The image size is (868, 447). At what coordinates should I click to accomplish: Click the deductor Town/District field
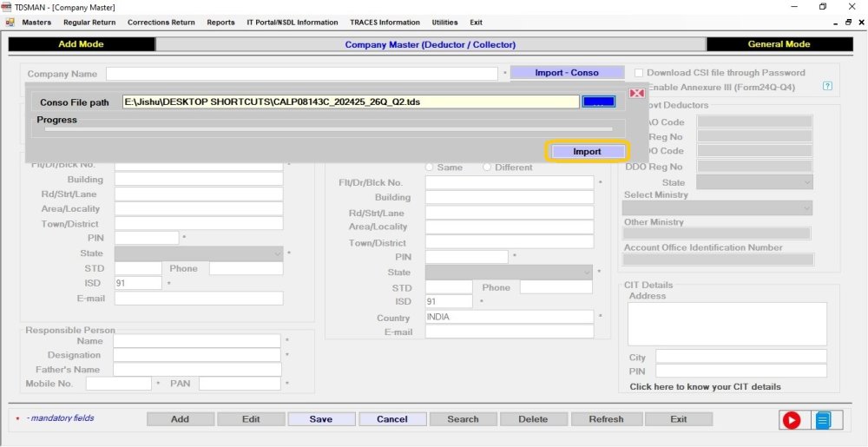[x=199, y=224]
